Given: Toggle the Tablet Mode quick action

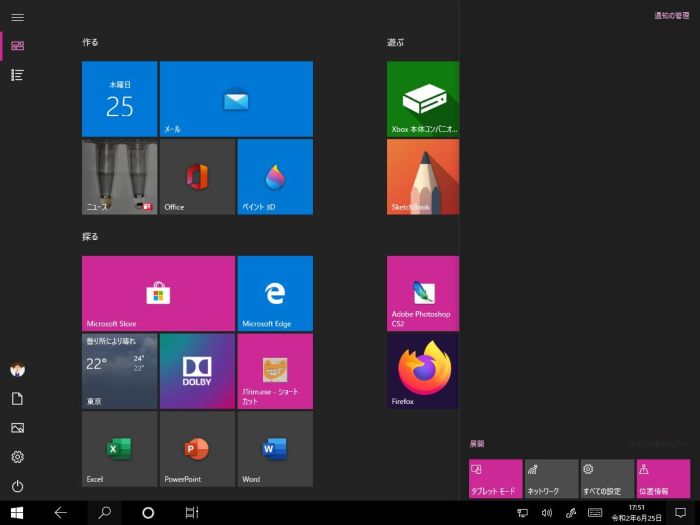Looking at the screenshot, I should click(495, 479).
